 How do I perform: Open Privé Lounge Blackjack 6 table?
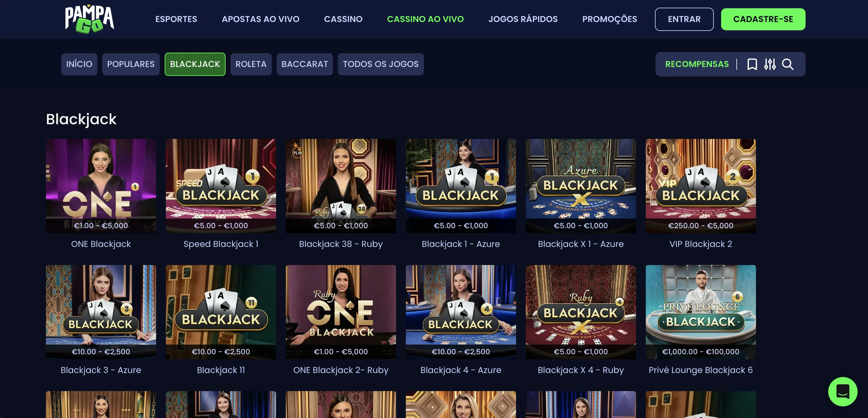(x=701, y=312)
